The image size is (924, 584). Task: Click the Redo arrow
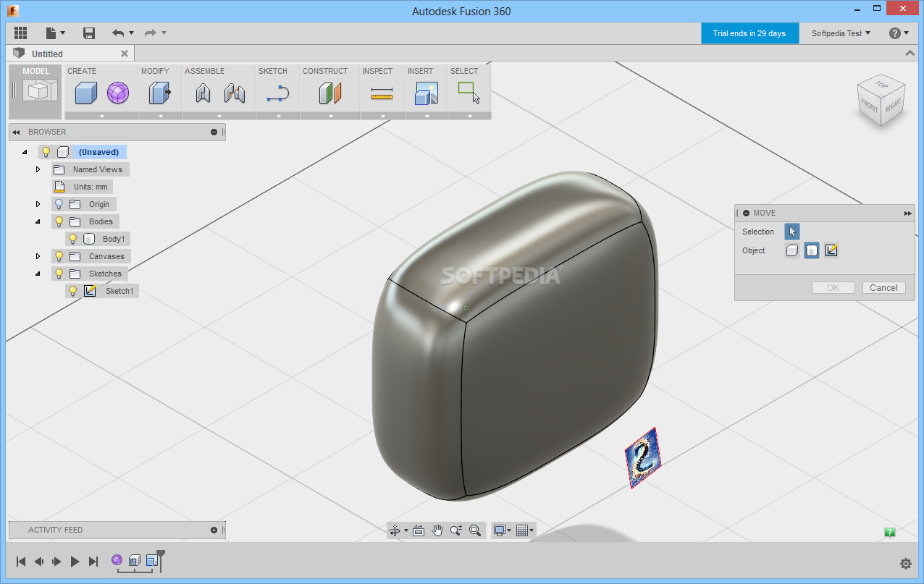click(151, 33)
